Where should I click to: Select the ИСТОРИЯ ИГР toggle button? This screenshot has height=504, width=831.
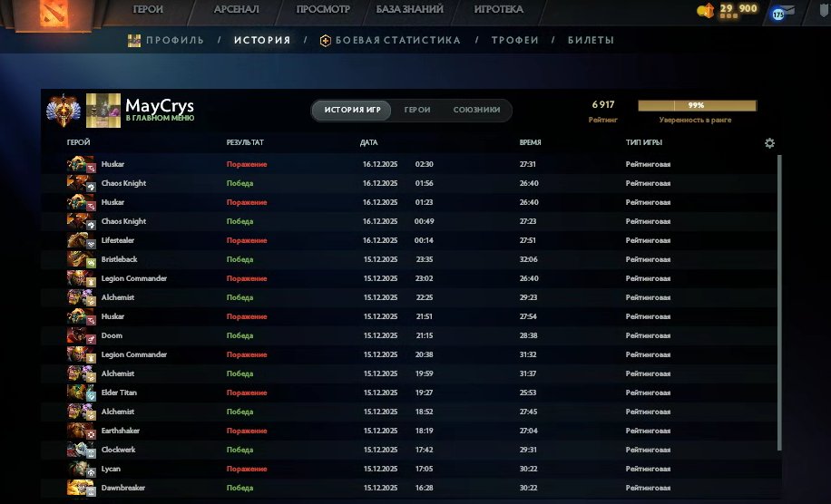click(352, 110)
